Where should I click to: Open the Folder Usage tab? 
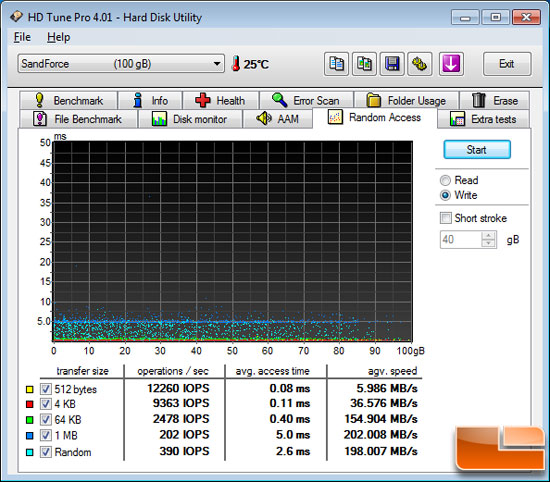pyautogui.click(x=407, y=100)
